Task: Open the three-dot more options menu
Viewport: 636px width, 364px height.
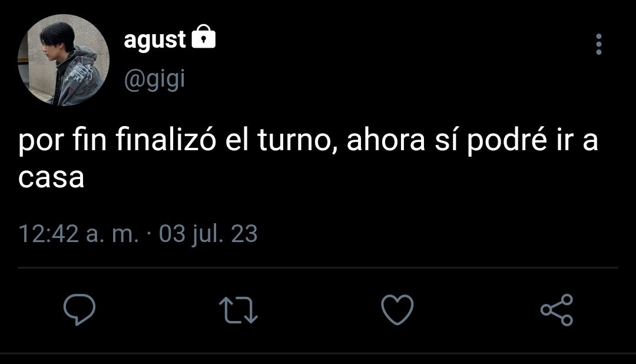Action: tap(599, 44)
